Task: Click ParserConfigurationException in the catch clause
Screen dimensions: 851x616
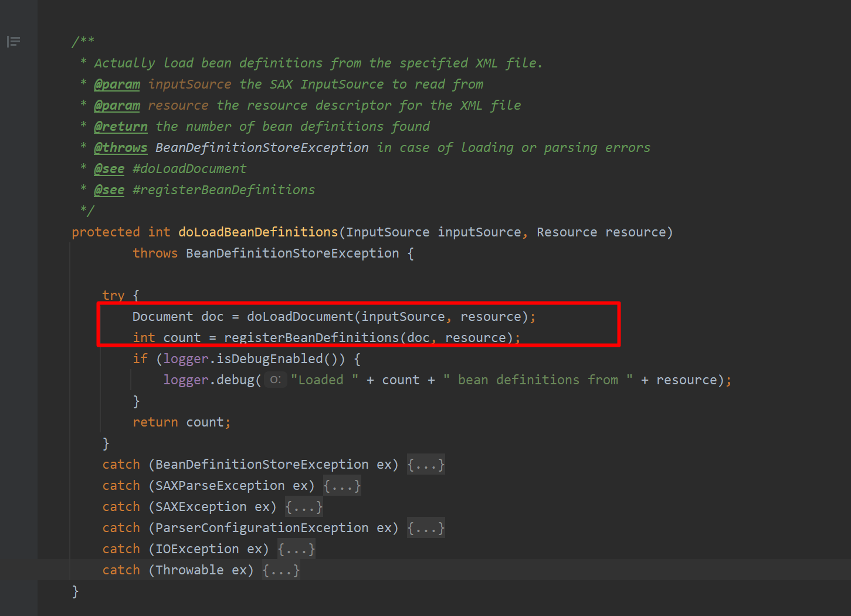Action: tap(262, 528)
